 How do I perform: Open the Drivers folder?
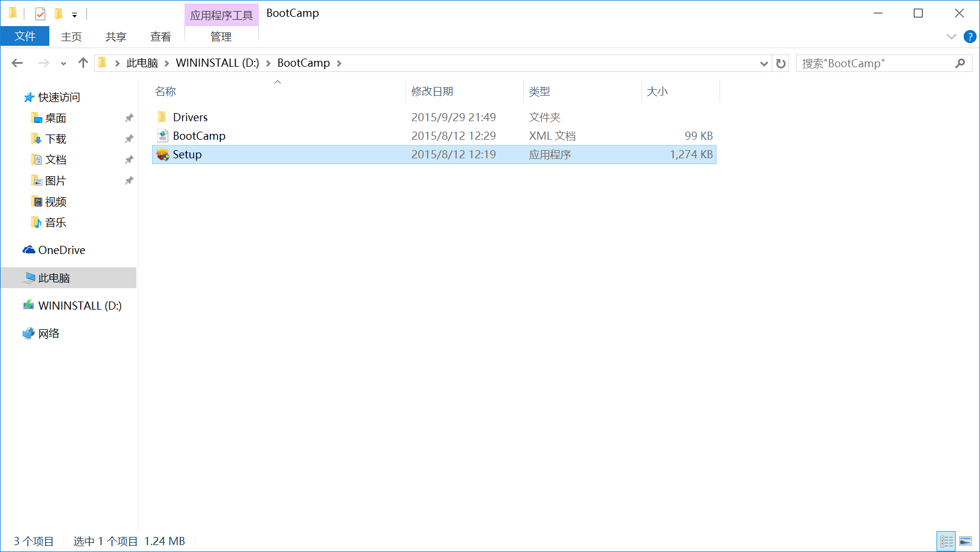(190, 118)
